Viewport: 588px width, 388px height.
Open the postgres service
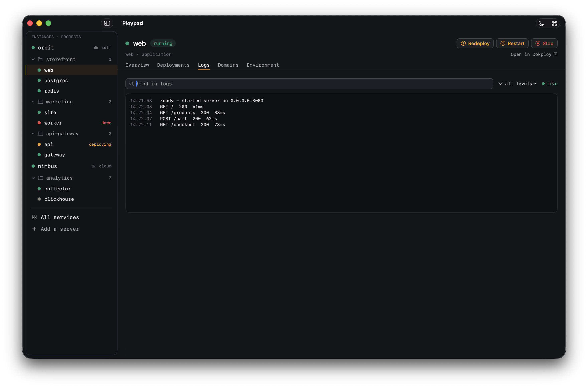pos(71,80)
